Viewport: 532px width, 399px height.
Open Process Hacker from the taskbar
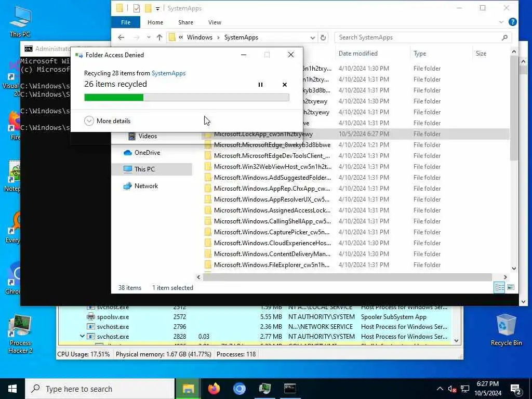[x=264, y=389]
